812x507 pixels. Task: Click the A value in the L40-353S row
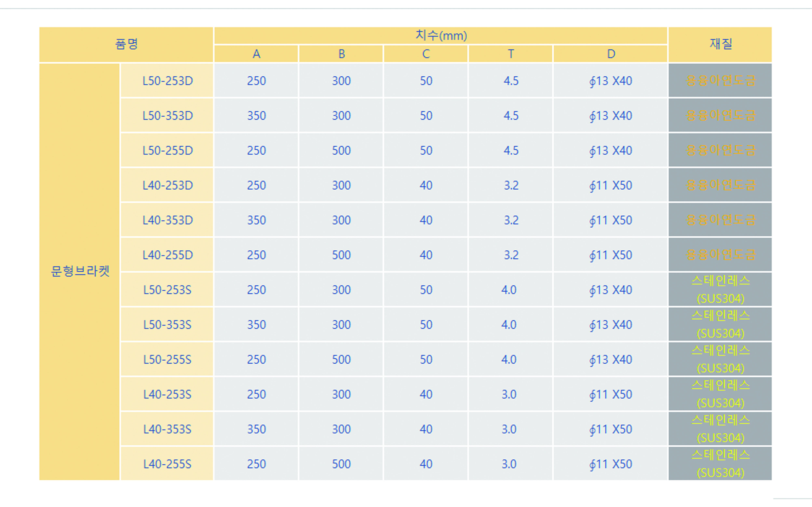coord(256,429)
